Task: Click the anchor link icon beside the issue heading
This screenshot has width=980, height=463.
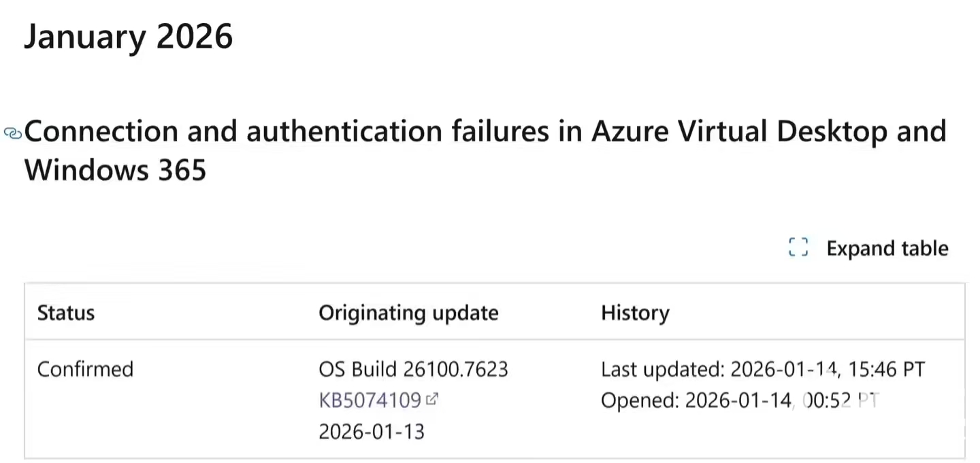Action: (12, 133)
